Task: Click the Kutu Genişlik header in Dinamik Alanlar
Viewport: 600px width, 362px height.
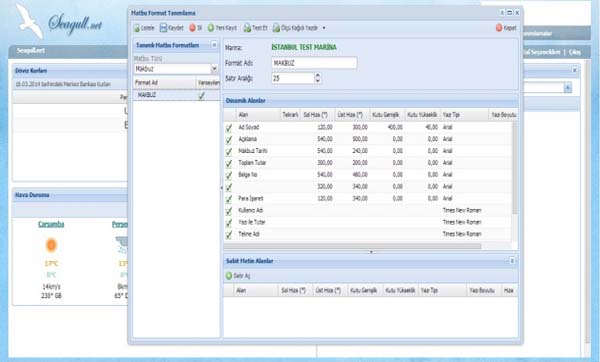Action: point(386,115)
